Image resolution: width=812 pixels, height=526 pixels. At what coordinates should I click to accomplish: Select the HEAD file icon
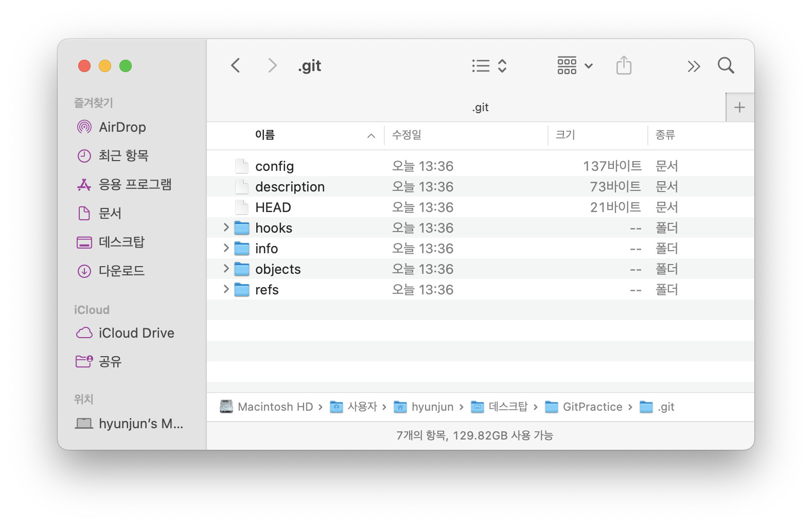[x=242, y=207]
